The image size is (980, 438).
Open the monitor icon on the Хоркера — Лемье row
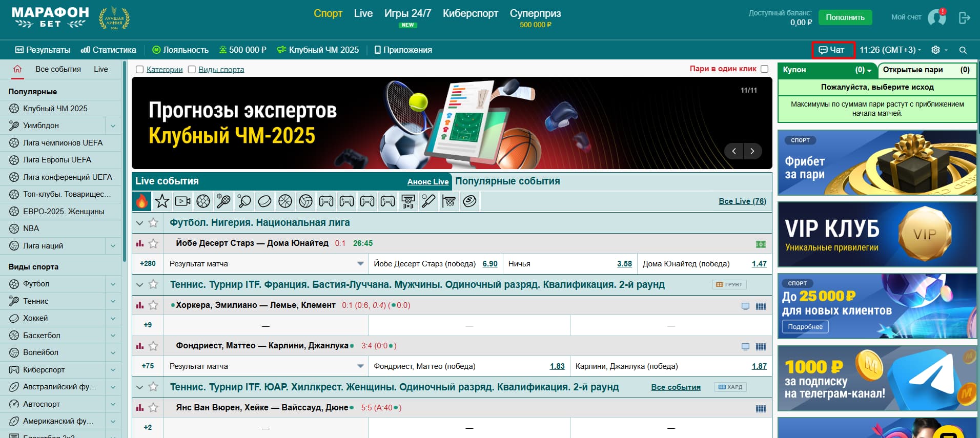pyautogui.click(x=745, y=306)
